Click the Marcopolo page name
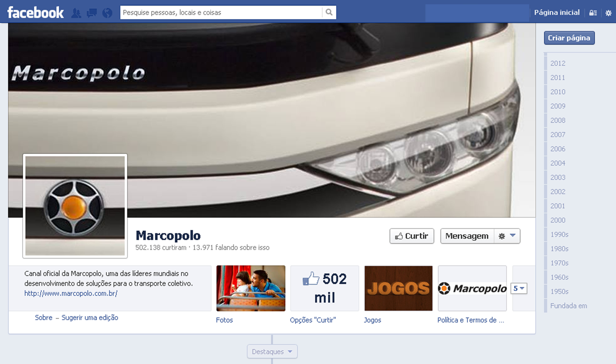Screen dimensions: 616x364 pos(168,235)
